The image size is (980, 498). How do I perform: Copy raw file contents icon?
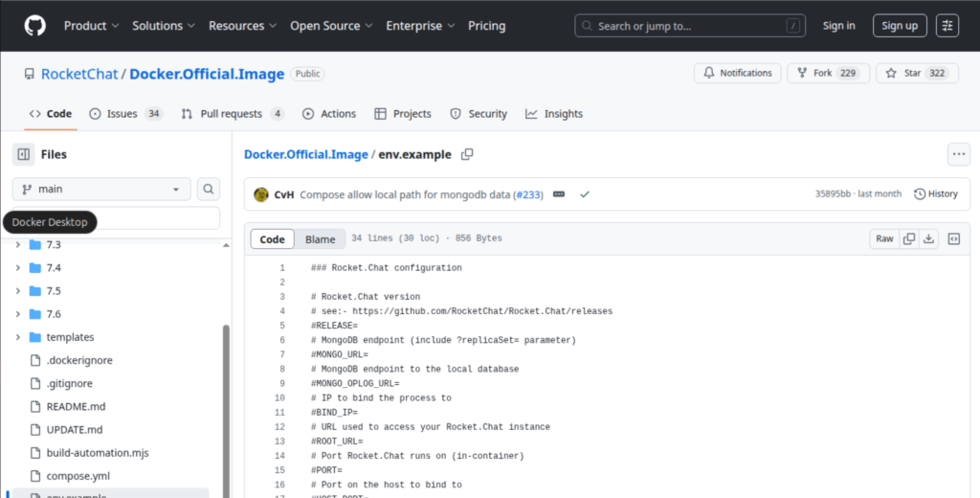click(909, 238)
